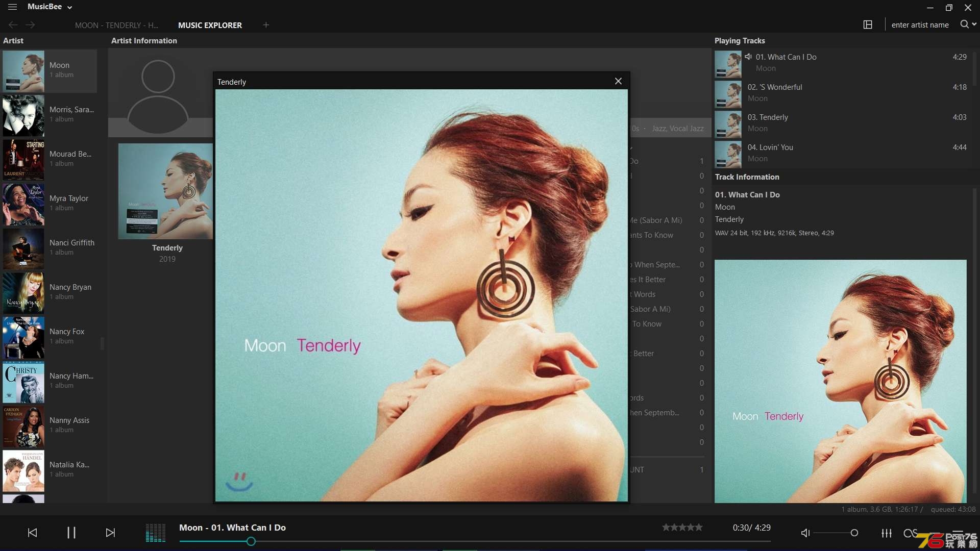Select artist Nanny Assis
The height and width of the screenshot is (551, 980).
coord(50,426)
